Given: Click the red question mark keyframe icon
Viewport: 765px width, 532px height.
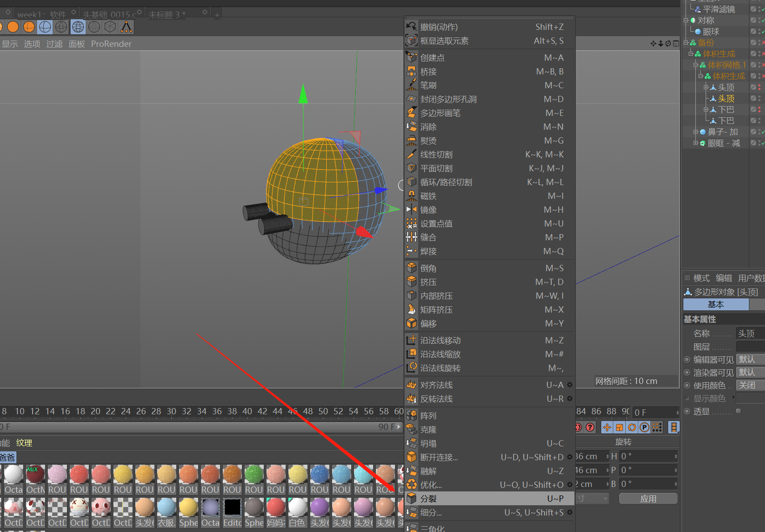Looking at the screenshot, I should pos(590,427).
